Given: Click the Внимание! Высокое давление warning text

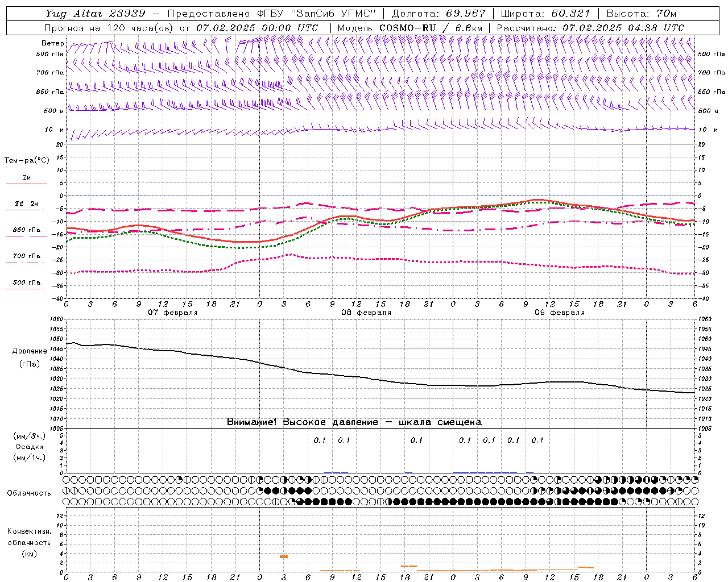Looking at the screenshot, I should [x=354, y=422].
